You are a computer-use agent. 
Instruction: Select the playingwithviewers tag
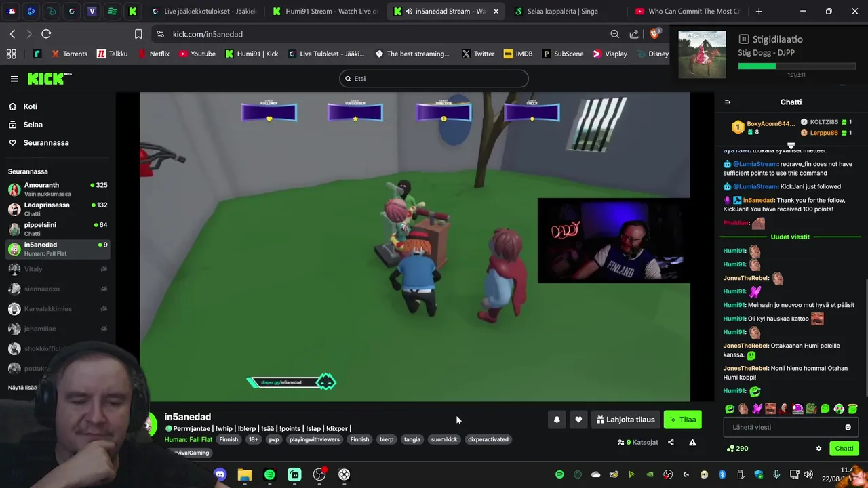pyautogui.click(x=314, y=439)
